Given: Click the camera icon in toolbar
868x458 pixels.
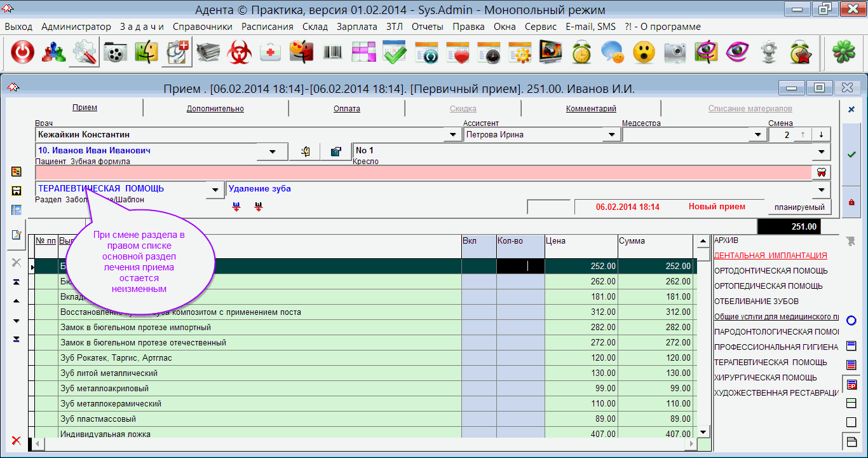Looking at the screenshot, I should (x=675, y=53).
